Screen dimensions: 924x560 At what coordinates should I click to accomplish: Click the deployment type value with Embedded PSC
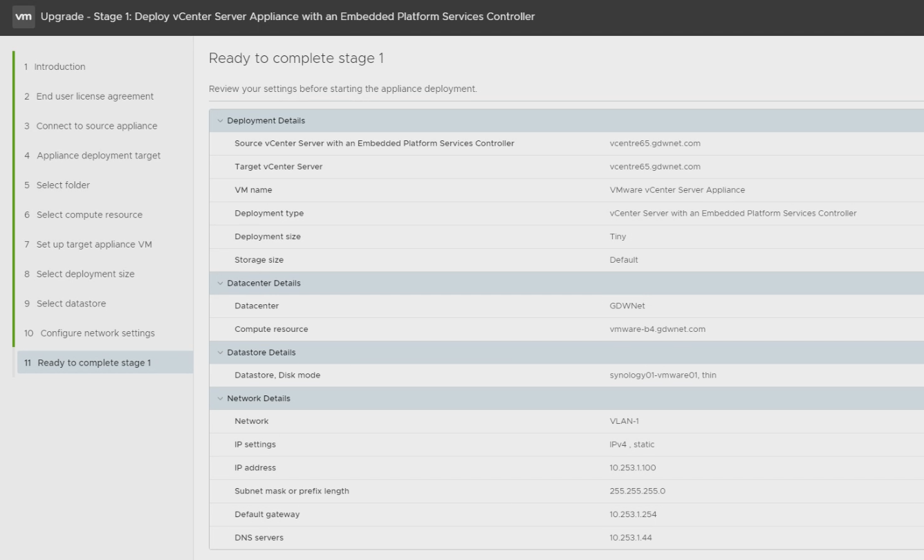pos(733,214)
